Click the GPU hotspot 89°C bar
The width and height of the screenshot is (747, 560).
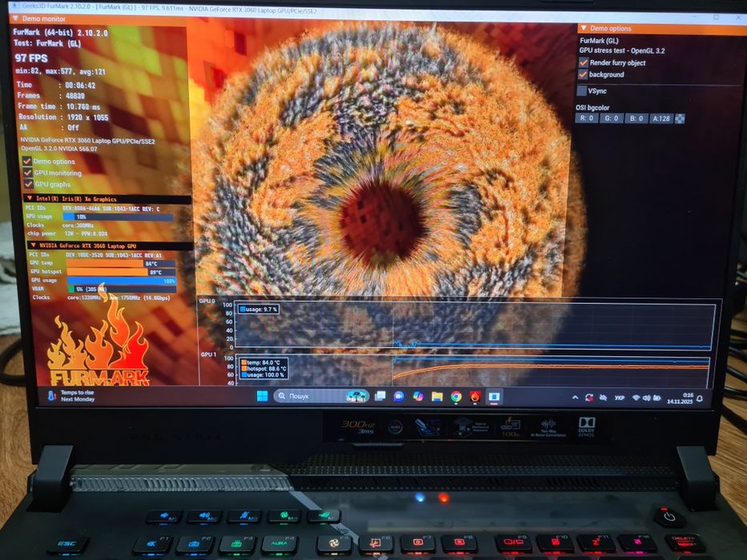(x=122, y=272)
